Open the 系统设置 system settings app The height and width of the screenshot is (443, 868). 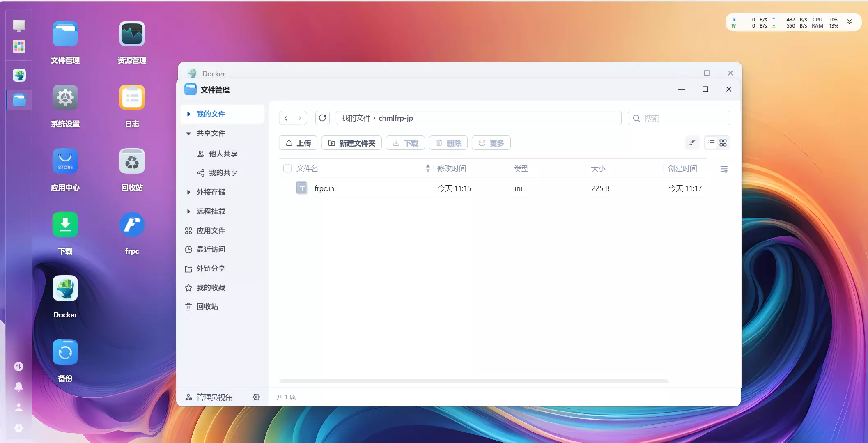pos(65,97)
